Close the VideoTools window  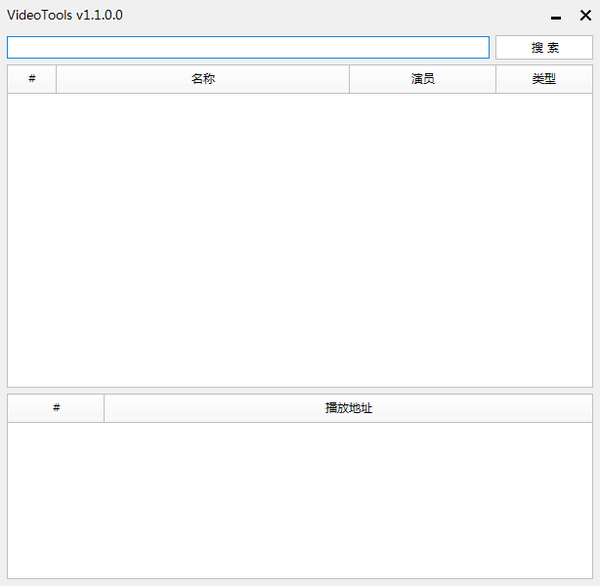585,16
